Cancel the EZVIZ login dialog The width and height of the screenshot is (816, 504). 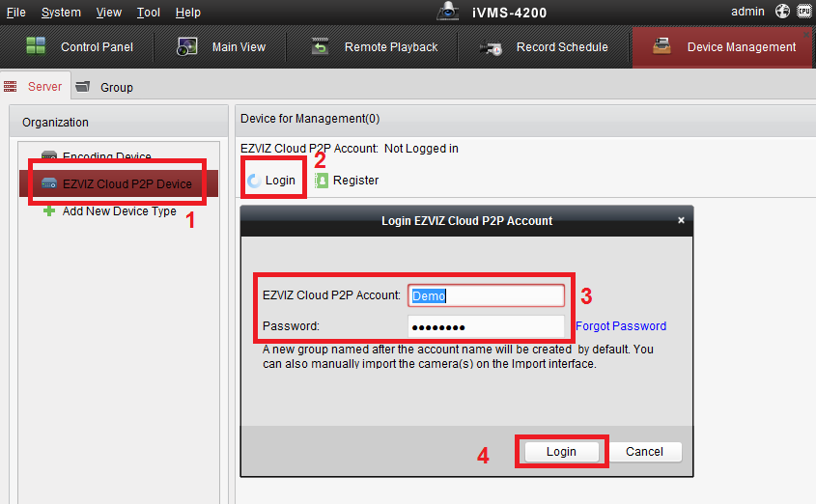coord(644,452)
